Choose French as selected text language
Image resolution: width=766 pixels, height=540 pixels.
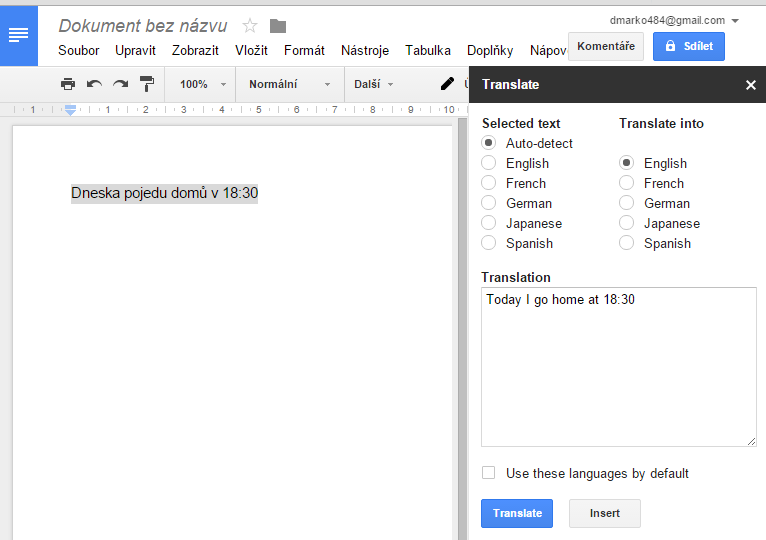pos(488,183)
